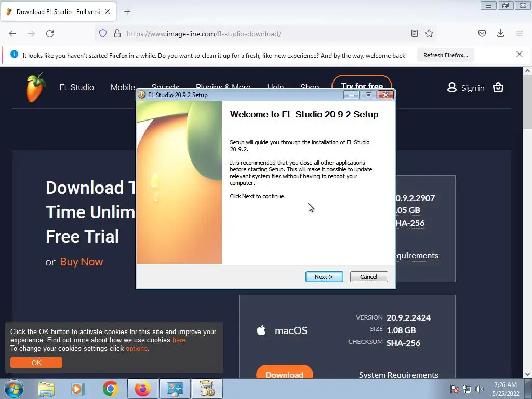Select the Download FL Studio tab

click(59, 12)
